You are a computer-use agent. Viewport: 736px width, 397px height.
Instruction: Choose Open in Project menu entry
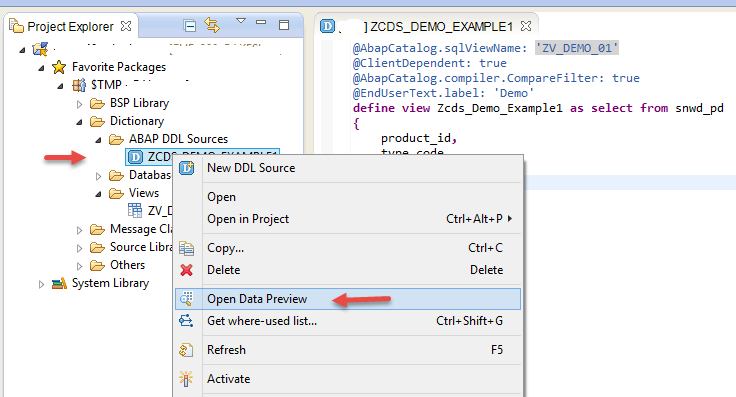[x=347, y=219]
